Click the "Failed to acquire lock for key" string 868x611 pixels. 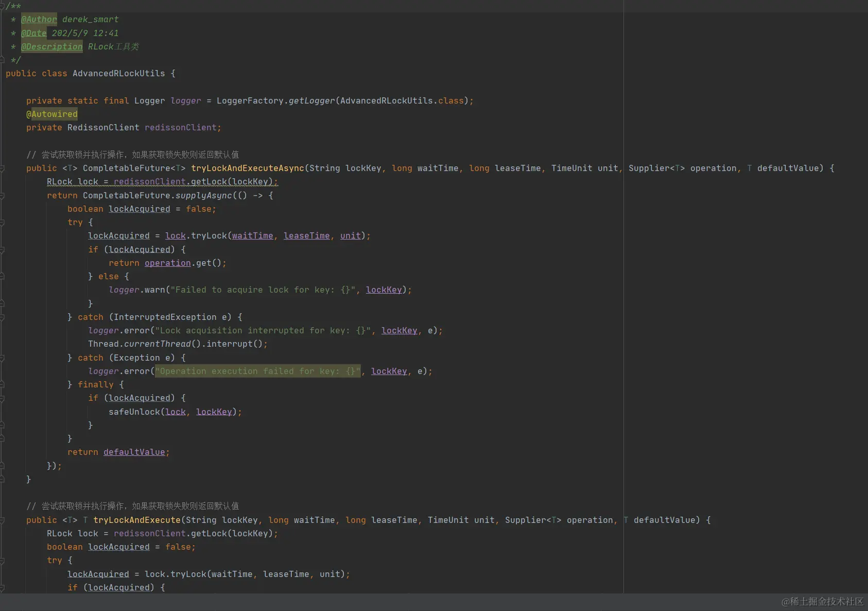(x=263, y=290)
